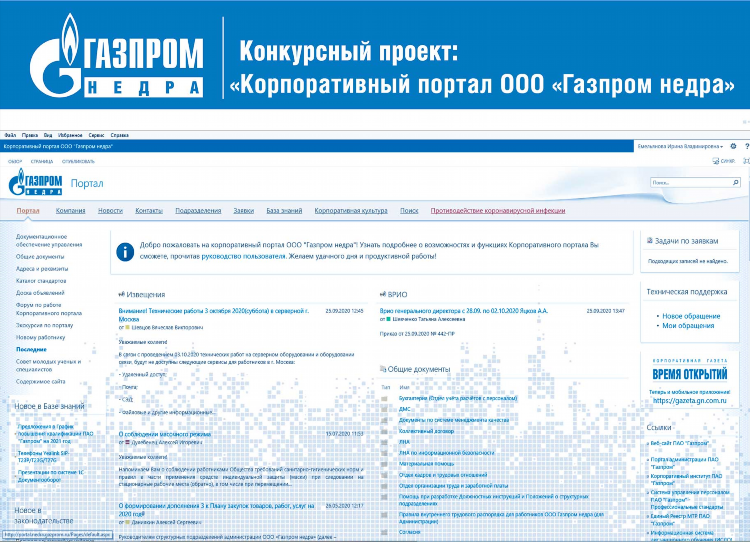The width and height of the screenshot is (750, 542).
Task: Open the Файл menu in the browser
Action: [x=10, y=135]
